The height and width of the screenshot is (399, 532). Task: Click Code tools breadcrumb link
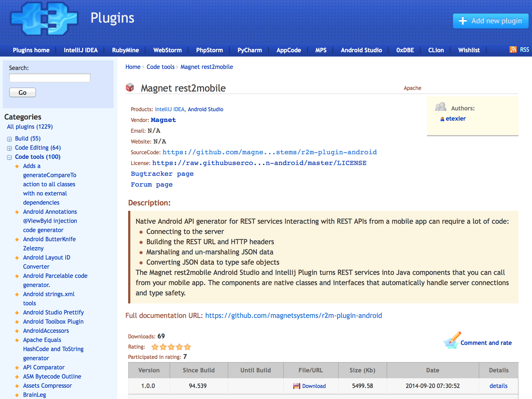point(160,67)
